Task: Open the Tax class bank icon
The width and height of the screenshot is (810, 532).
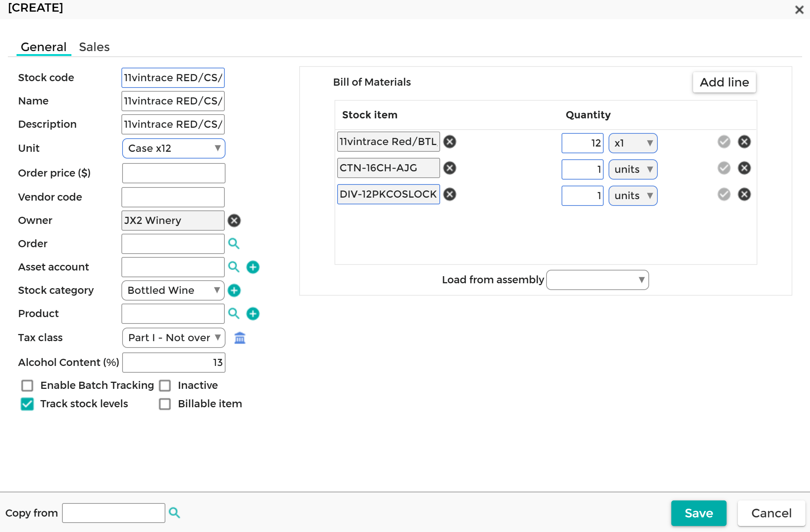Action: (240, 338)
